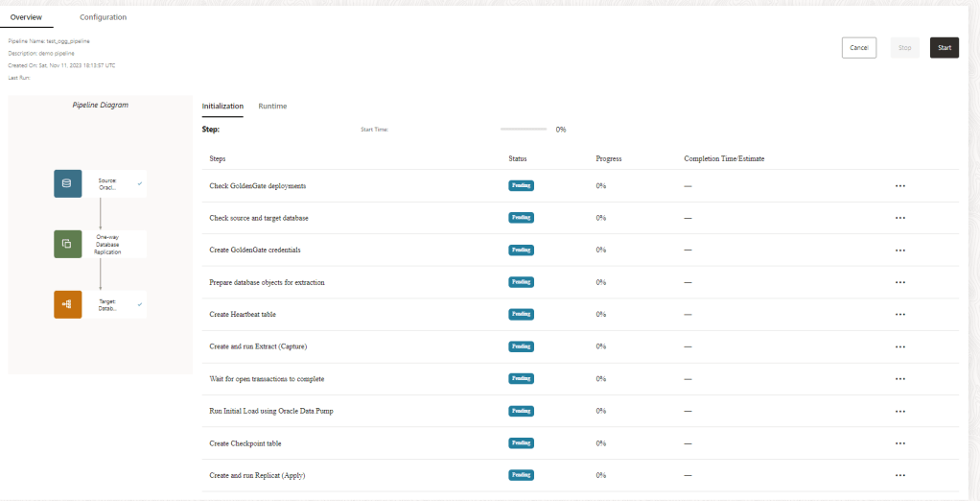This screenshot has width=980, height=501.
Task: Open ellipsis menu for Create and run Extract
Action: point(899,346)
